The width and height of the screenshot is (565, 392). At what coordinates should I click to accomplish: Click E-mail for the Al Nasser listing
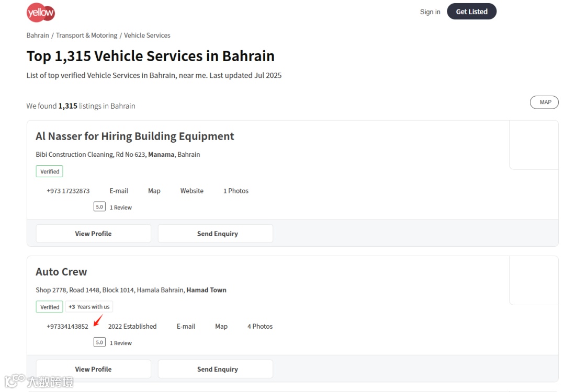119,191
